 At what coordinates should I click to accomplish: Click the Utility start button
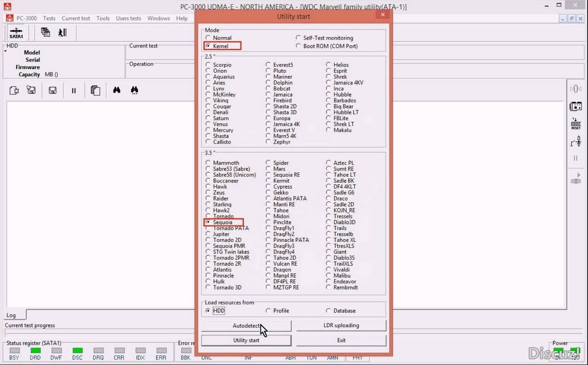[246, 340]
